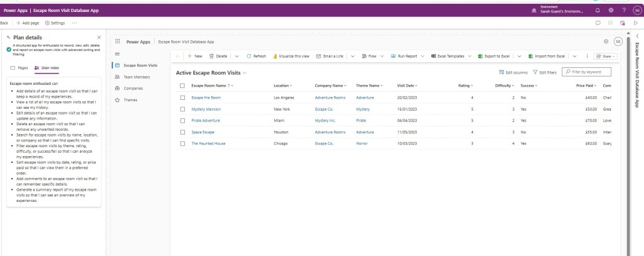Open Team Members in the navigation

[x=136, y=77]
